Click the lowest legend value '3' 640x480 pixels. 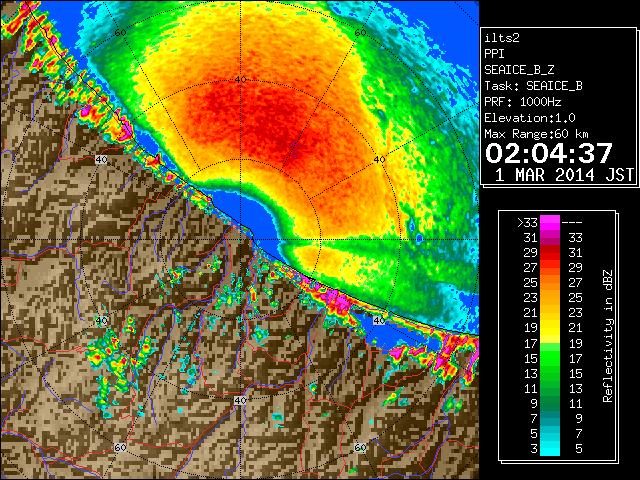(534, 449)
